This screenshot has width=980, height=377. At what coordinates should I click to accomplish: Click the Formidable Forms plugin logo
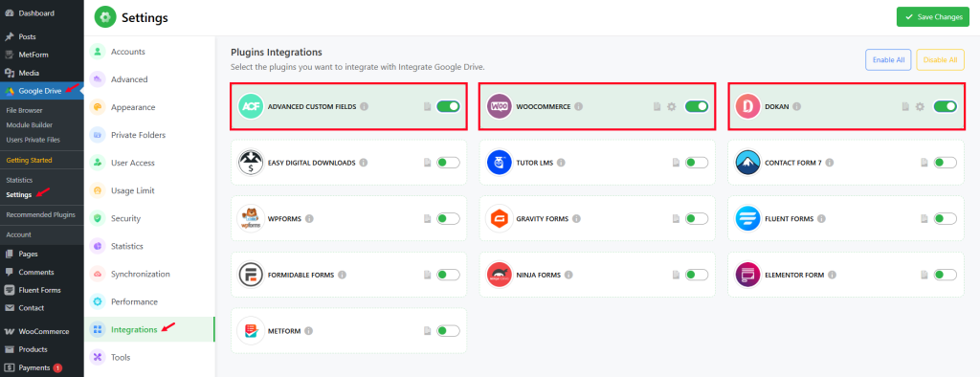pos(251,275)
